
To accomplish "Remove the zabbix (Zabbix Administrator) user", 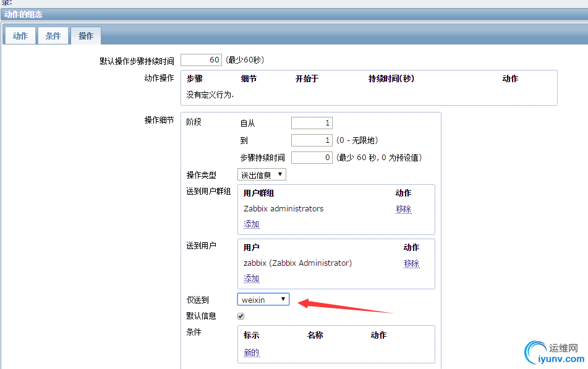I will pyautogui.click(x=411, y=263).
